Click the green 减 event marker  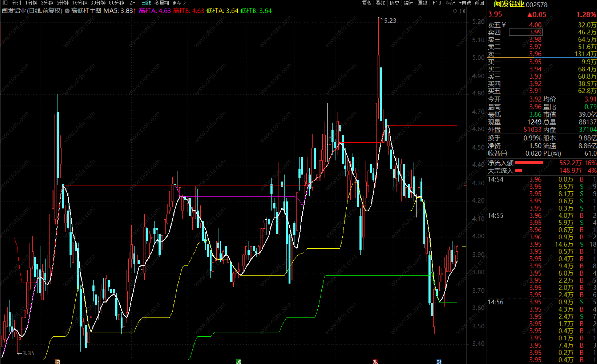(x=239, y=362)
